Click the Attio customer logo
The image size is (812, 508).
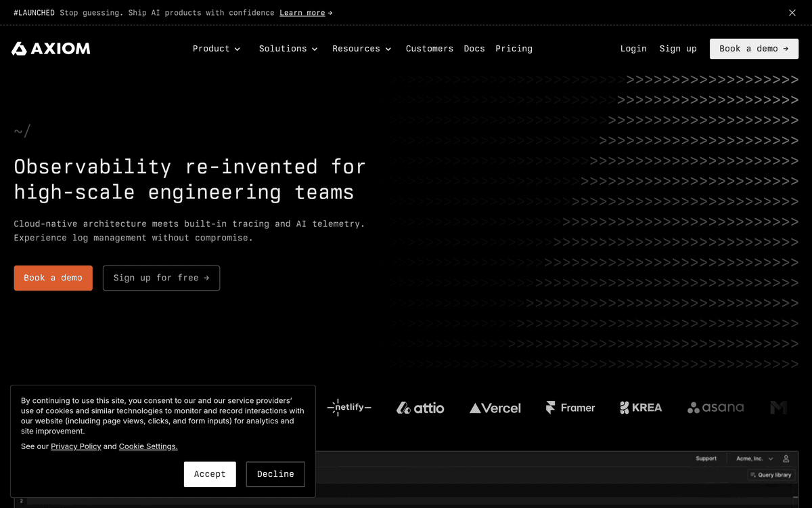click(420, 407)
